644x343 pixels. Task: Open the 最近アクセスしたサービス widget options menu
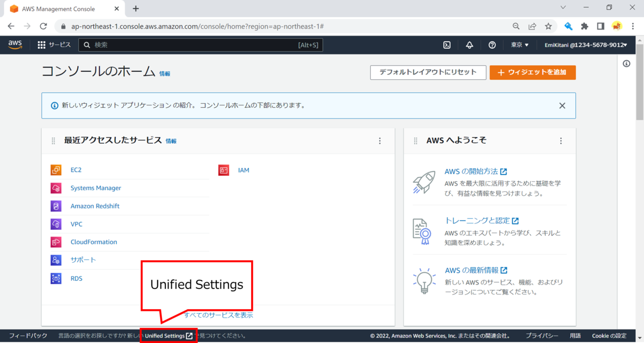(x=380, y=141)
